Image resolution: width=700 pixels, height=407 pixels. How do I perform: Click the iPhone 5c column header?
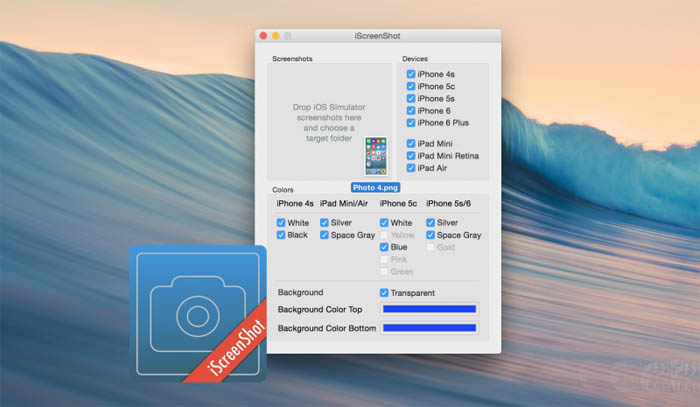398,204
